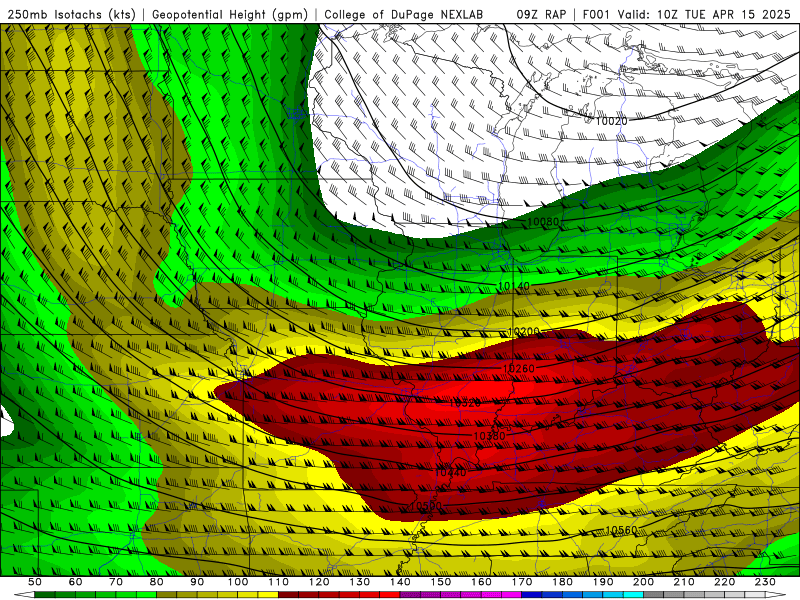
Task: Click the 110 legend value
Action: pos(279,582)
